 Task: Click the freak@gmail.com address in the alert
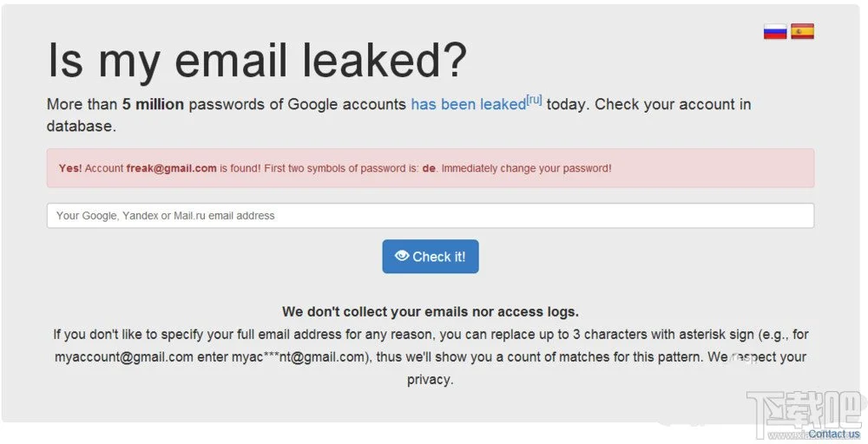[171, 168]
